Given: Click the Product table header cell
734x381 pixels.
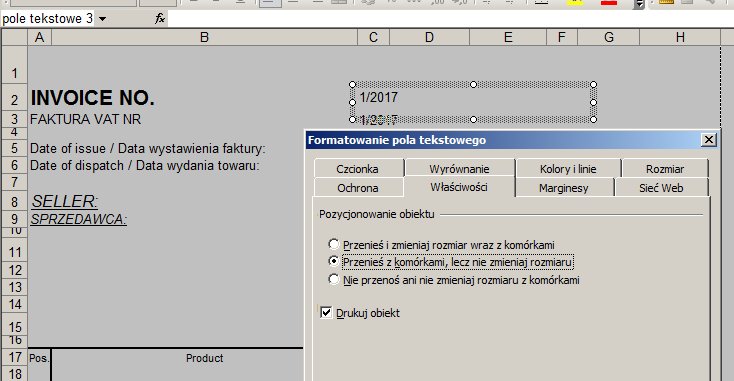Looking at the screenshot, I should point(204,358).
